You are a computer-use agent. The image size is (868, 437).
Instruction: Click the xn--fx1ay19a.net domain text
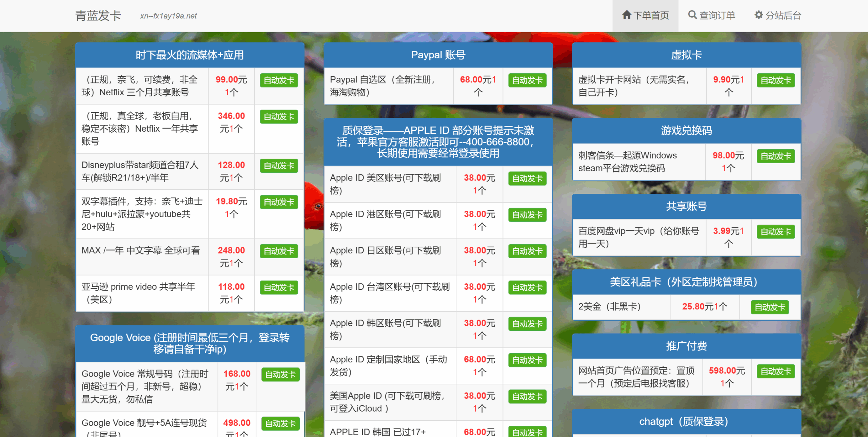pos(169,16)
